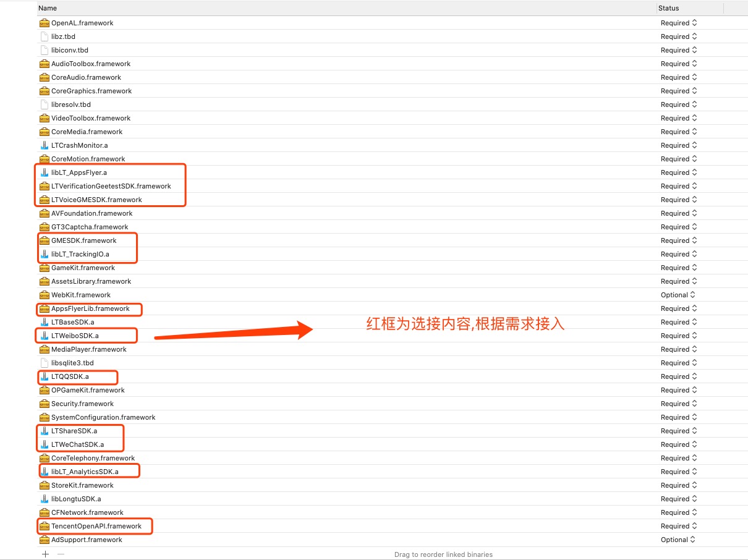This screenshot has height=560, width=748.
Task: Click the TencentOpenAPI.framework toolbox icon
Action: (45, 526)
